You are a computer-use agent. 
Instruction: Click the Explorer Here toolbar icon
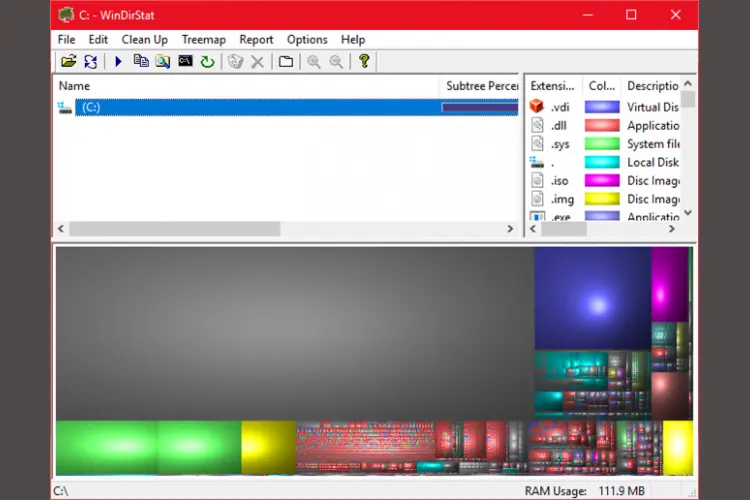click(x=163, y=61)
